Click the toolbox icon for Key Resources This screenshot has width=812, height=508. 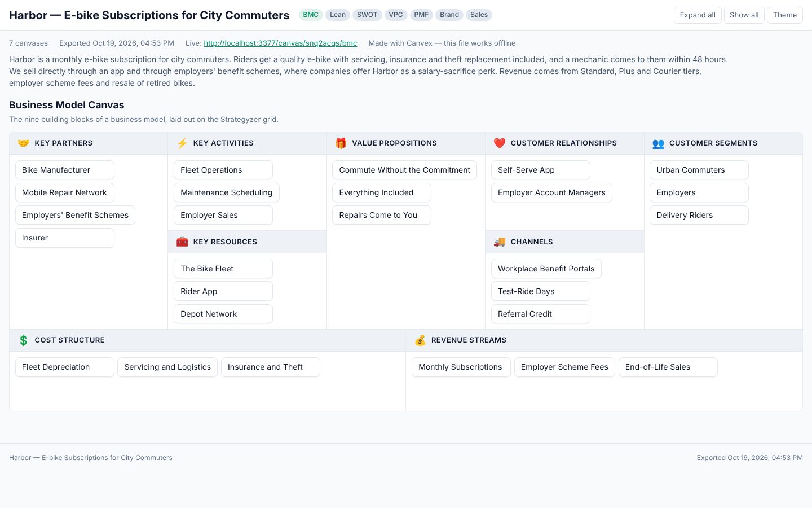click(182, 242)
